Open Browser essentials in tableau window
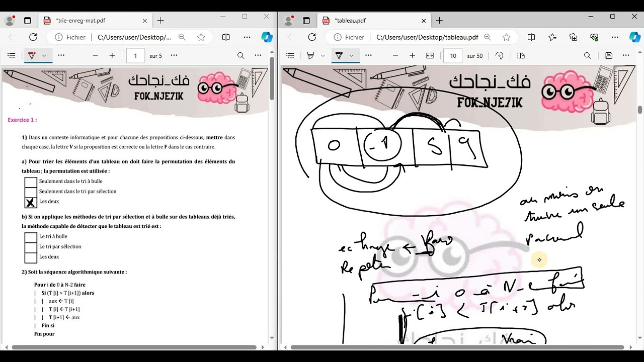Image resolution: width=644 pixels, height=362 pixels. coord(594,37)
